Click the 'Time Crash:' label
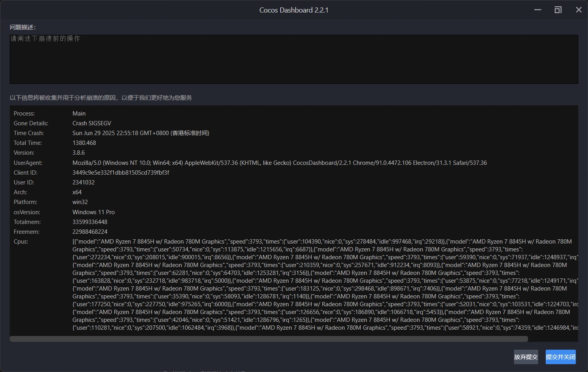The width and height of the screenshot is (588, 372). (x=29, y=133)
